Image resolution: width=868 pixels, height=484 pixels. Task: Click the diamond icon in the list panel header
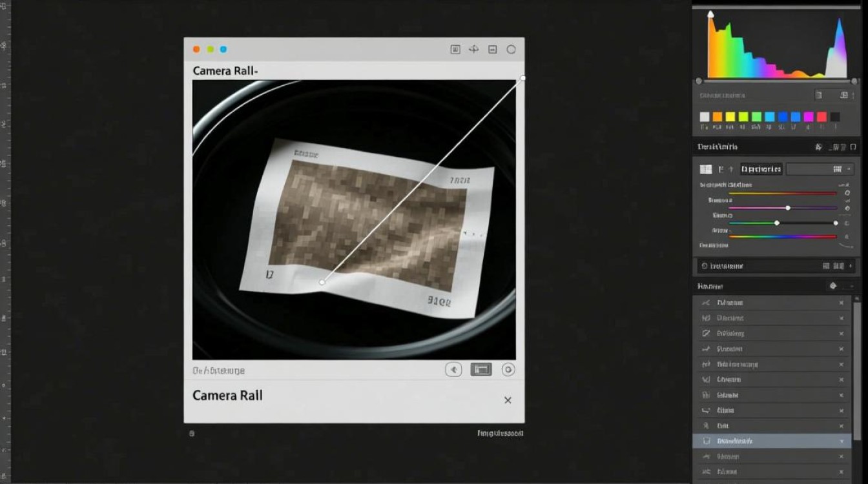pos(832,286)
